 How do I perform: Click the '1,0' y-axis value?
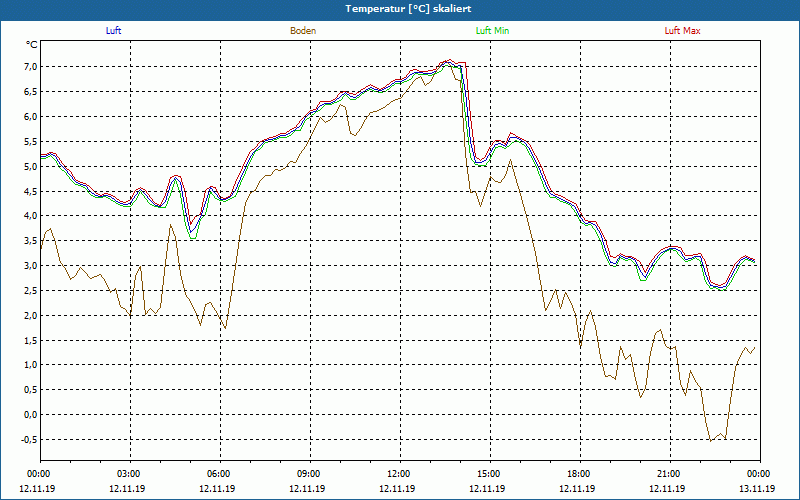pos(31,365)
